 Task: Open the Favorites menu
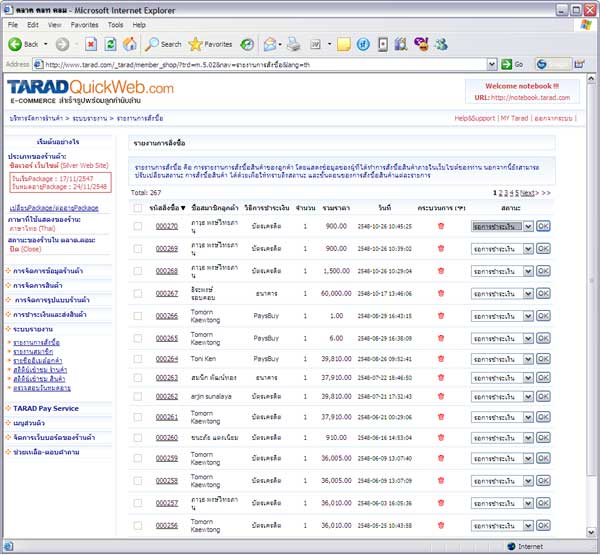click(84, 25)
